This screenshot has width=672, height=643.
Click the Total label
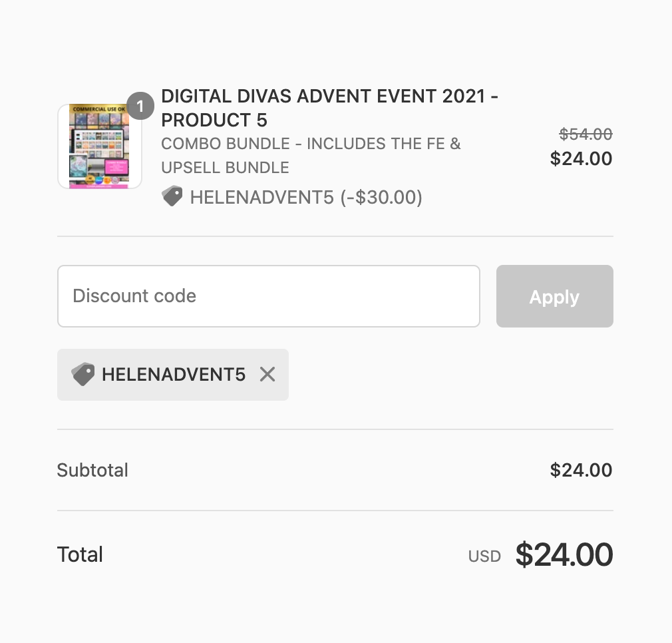(x=80, y=554)
